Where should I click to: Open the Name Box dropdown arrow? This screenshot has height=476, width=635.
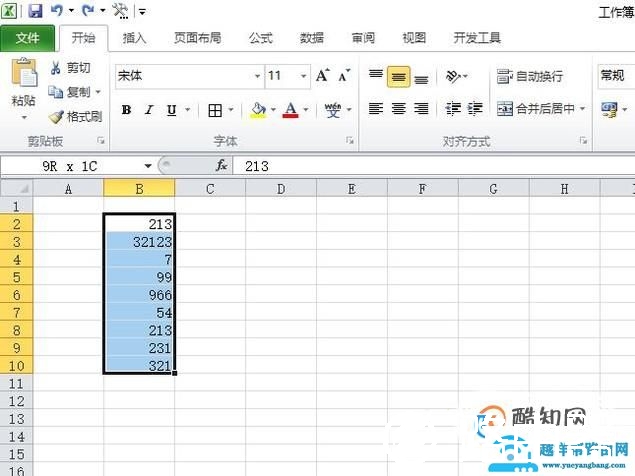tap(148, 166)
